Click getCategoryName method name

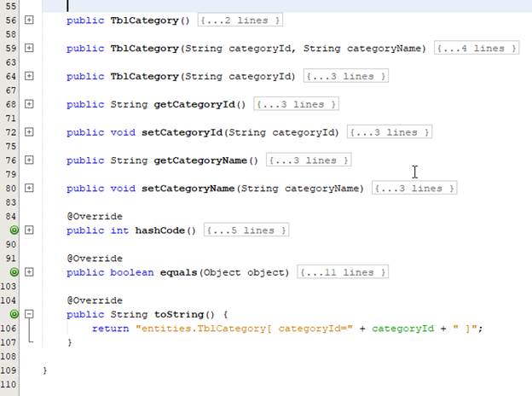pyautogui.click(x=200, y=160)
